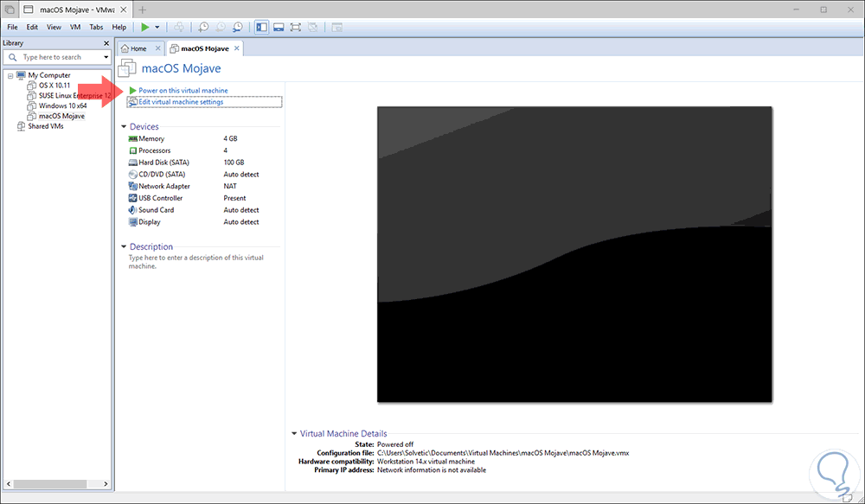
Task: Click the Sound Card device icon
Action: click(x=133, y=210)
